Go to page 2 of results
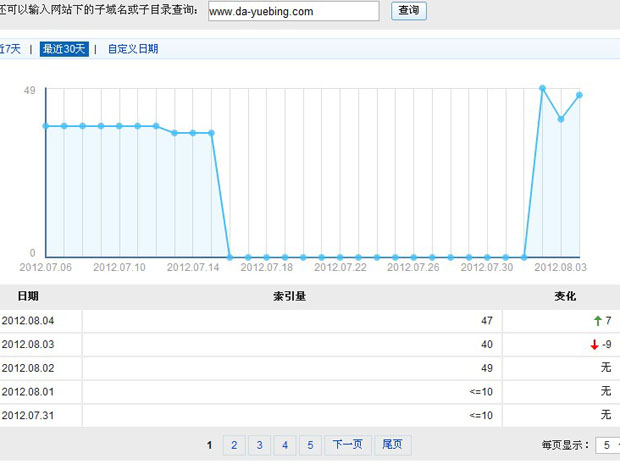The width and height of the screenshot is (620, 464). coord(233,445)
